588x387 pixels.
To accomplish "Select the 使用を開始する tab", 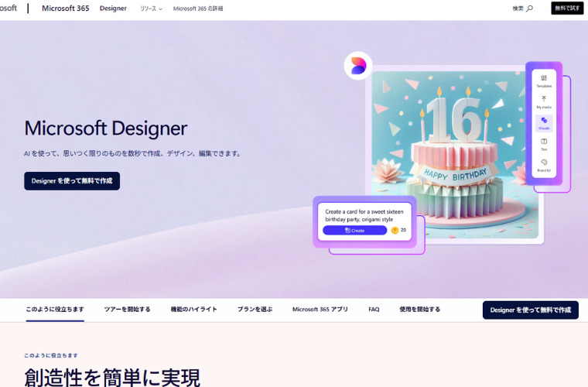I will (419, 310).
